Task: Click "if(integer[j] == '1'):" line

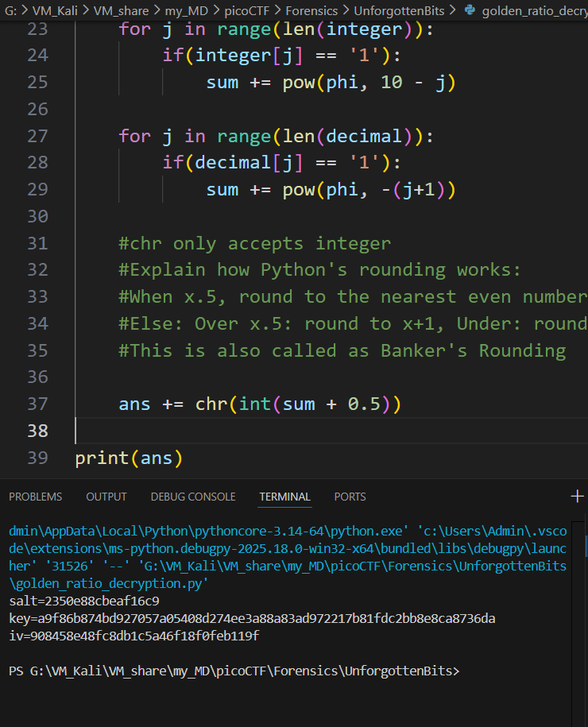Action: pyautogui.click(x=281, y=56)
